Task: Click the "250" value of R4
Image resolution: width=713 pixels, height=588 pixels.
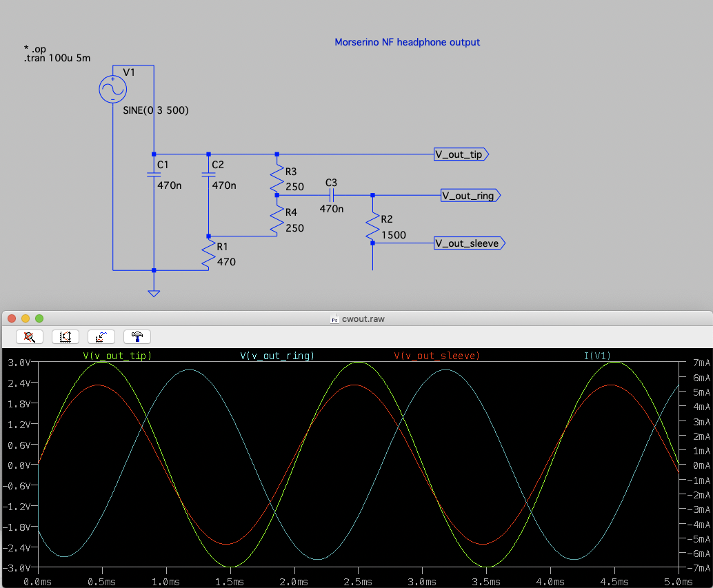Action: coord(294,228)
